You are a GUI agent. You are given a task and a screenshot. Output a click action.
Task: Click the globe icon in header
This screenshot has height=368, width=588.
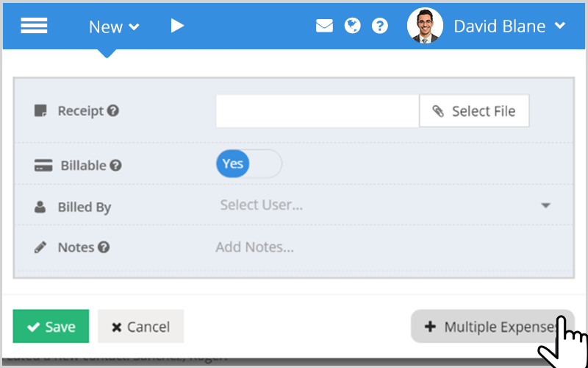point(353,26)
